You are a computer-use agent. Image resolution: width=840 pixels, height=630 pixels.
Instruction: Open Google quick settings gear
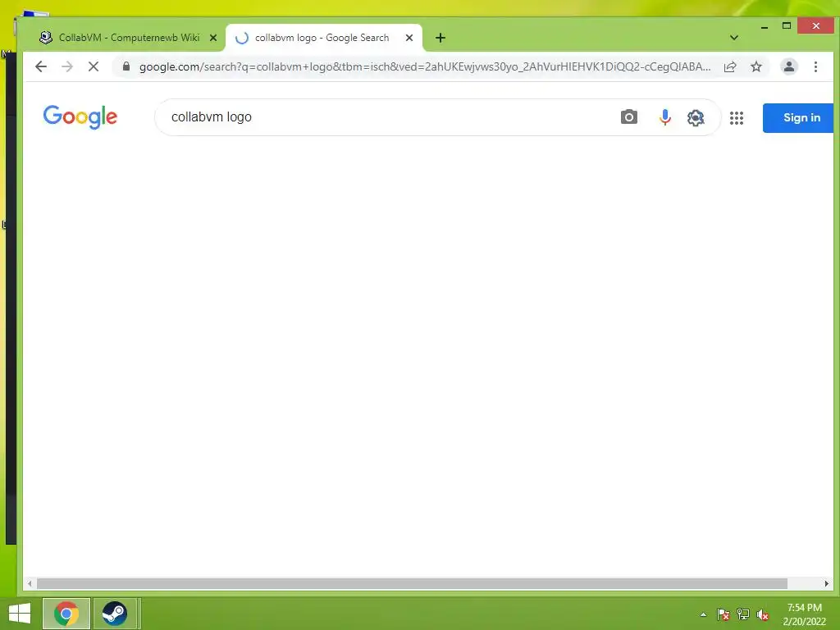[x=696, y=117]
